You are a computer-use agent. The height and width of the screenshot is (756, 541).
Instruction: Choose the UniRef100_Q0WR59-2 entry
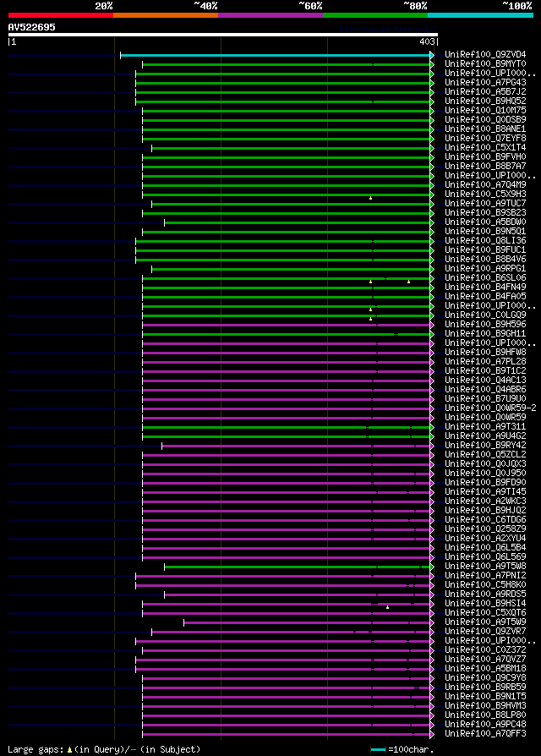[x=490, y=408]
